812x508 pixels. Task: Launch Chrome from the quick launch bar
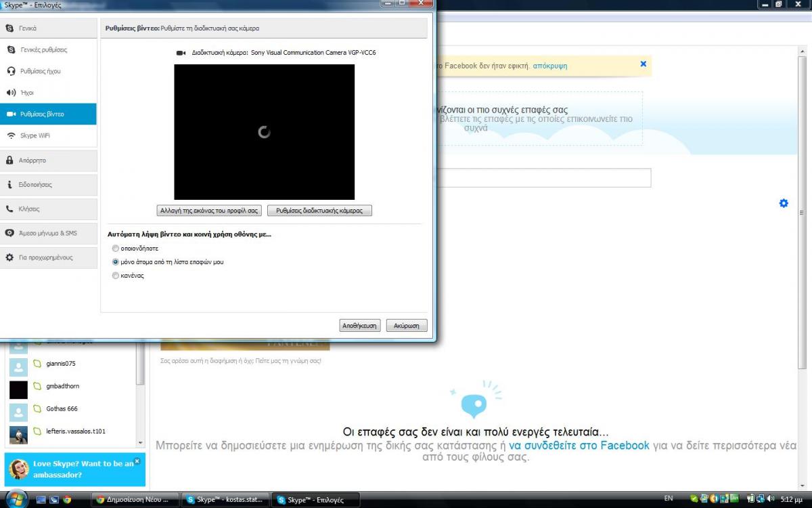[x=67, y=500]
